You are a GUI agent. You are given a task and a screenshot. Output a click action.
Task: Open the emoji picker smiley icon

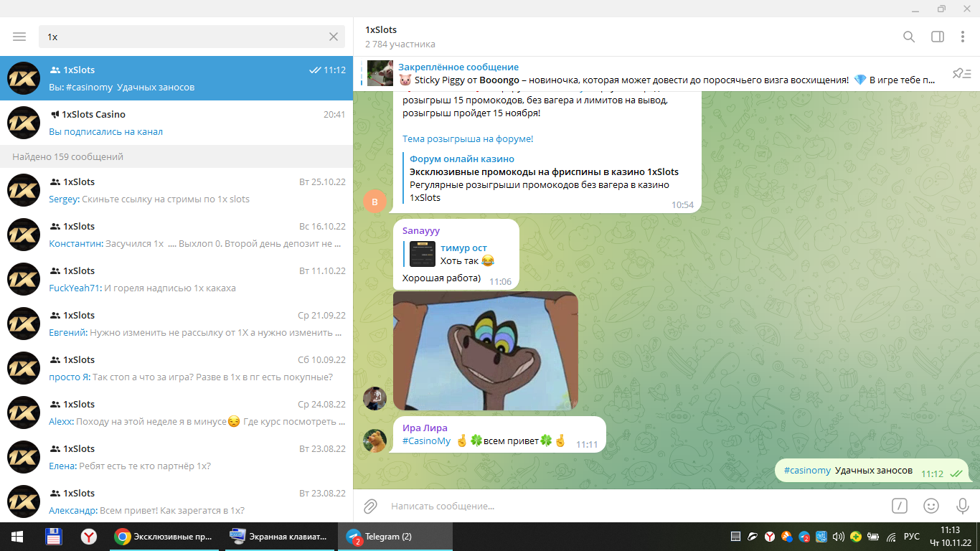pyautogui.click(x=931, y=506)
